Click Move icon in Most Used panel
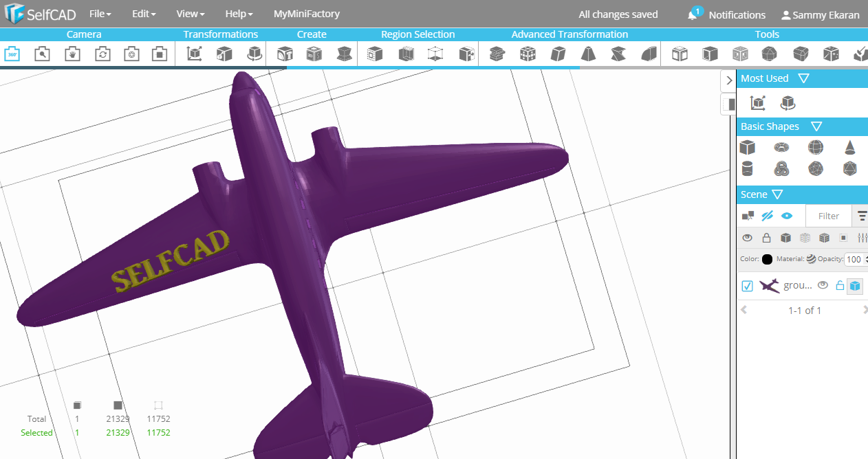Image resolution: width=868 pixels, height=459 pixels. coord(758,103)
